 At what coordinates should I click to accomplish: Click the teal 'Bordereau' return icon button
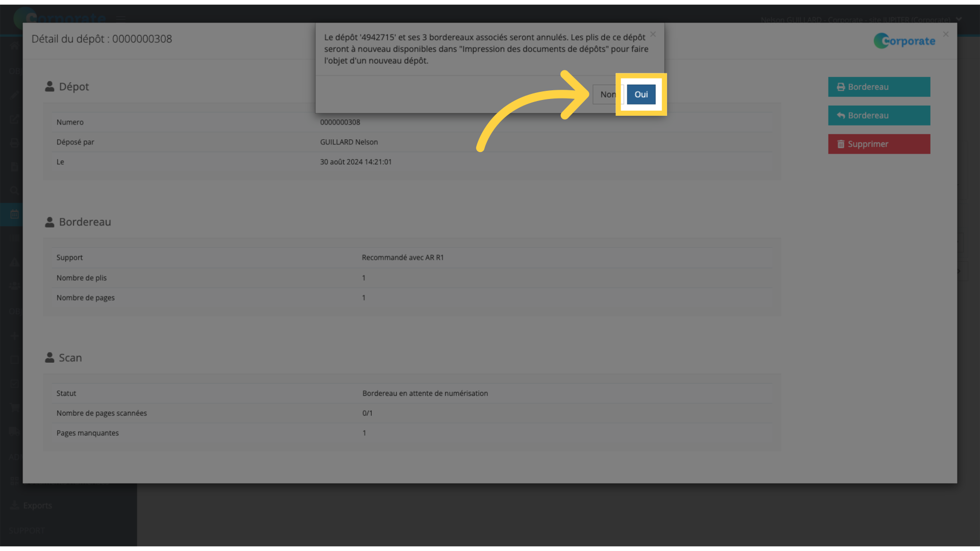(x=879, y=115)
